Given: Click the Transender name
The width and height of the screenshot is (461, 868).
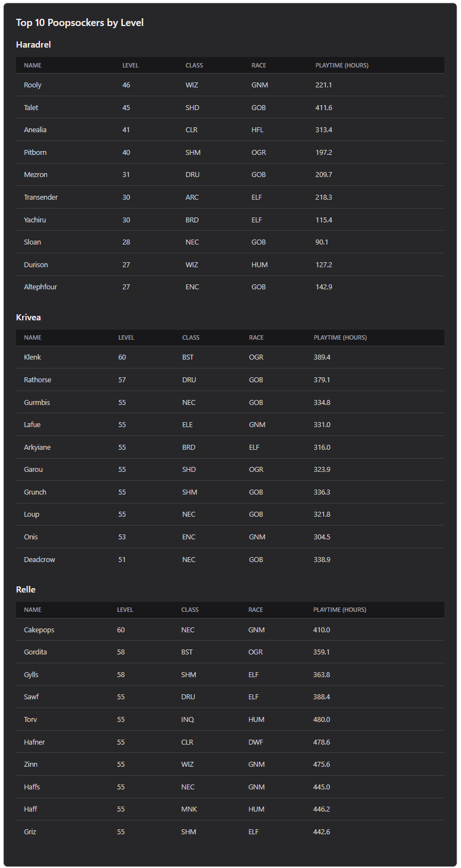Looking at the screenshot, I should click(x=41, y=197).
